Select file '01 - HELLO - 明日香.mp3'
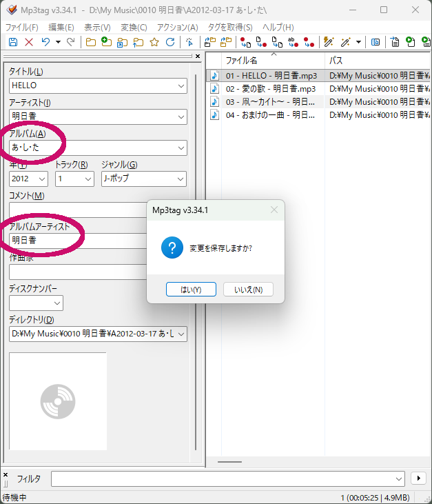 point(271,76)
